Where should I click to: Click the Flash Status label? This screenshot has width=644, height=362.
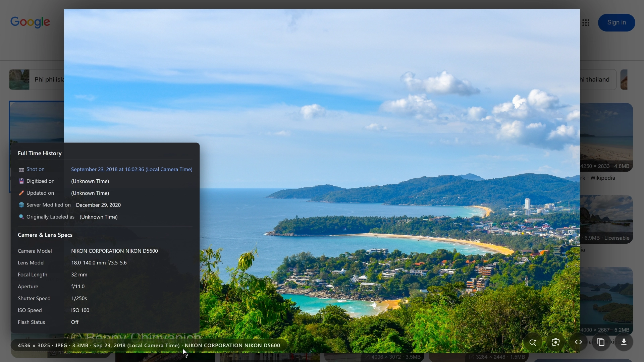31,322
